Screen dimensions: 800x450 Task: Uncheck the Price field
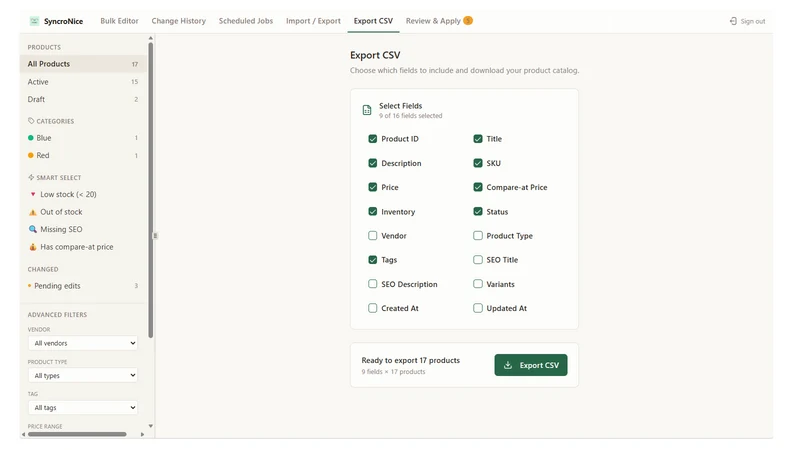[x=372, y=187]
